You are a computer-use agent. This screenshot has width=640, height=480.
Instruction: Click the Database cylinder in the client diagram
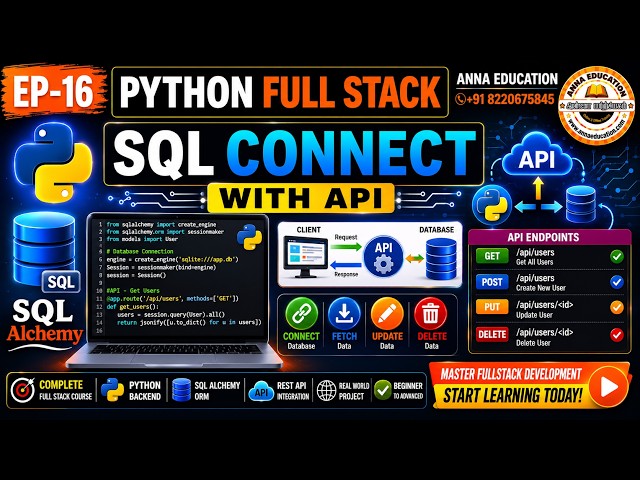[x=441, y=259]
